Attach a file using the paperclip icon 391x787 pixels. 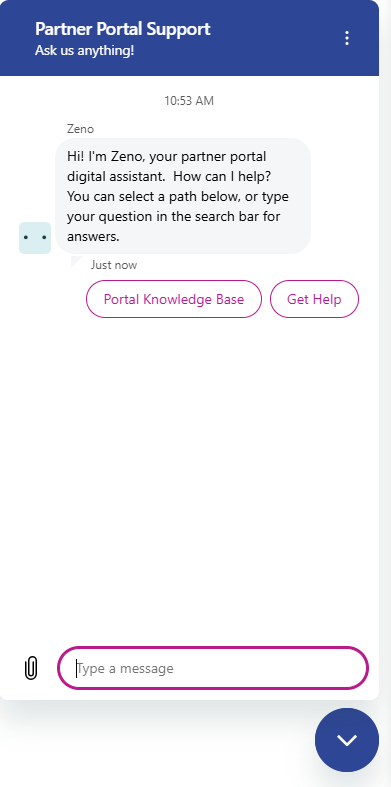[x=31, y=668]
